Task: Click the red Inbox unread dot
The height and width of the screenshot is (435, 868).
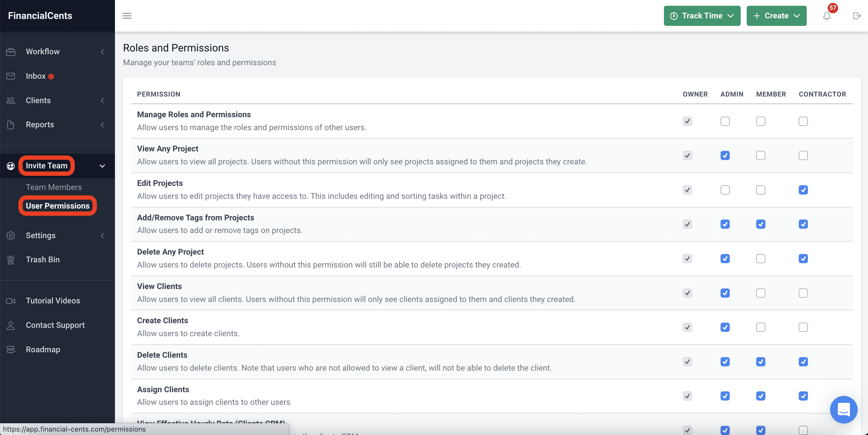Action: [51, 76]
